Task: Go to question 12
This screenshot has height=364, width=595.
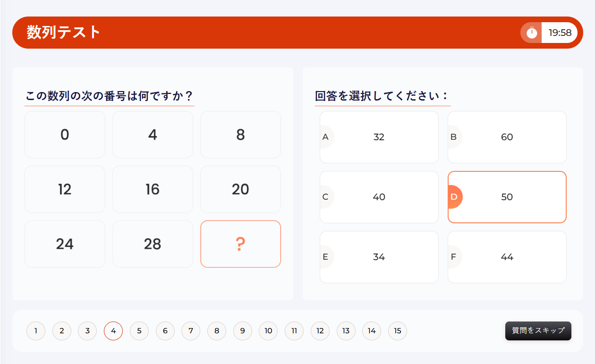Action: [x=320, y=331]
